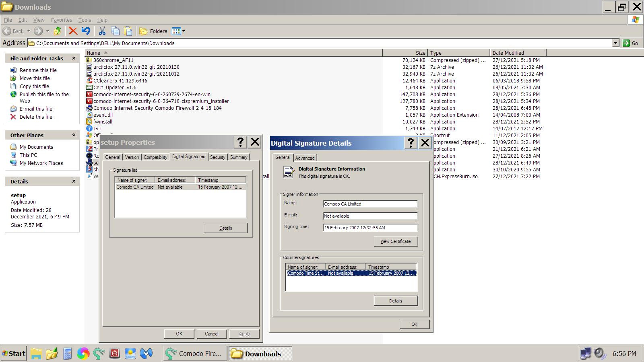644x362 pixels.
Task: Select Comodo CA Limited signature row
Action: (180, 187)
